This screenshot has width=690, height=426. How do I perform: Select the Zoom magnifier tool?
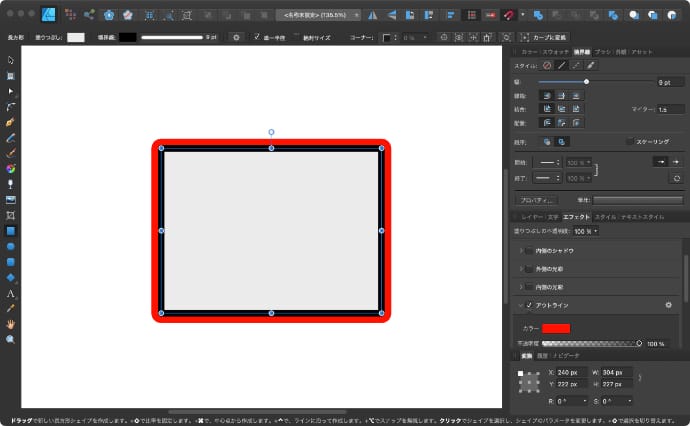click(x=10, y=339)
